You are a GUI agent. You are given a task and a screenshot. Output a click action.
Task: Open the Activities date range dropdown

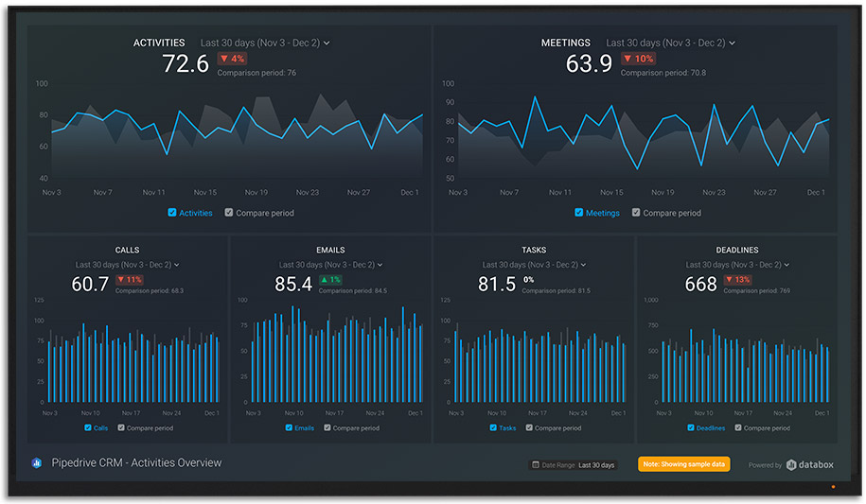point(265,43)
